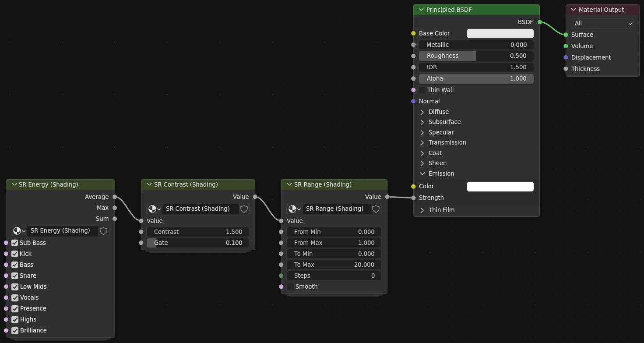Click the Sum output socket on SR Energy

pos(115,219)
